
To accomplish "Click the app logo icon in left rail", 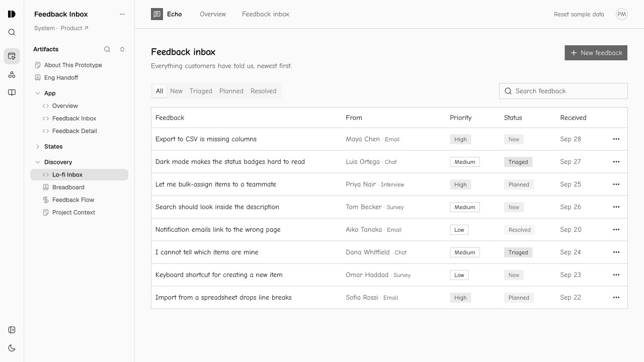I will [12, 14].
